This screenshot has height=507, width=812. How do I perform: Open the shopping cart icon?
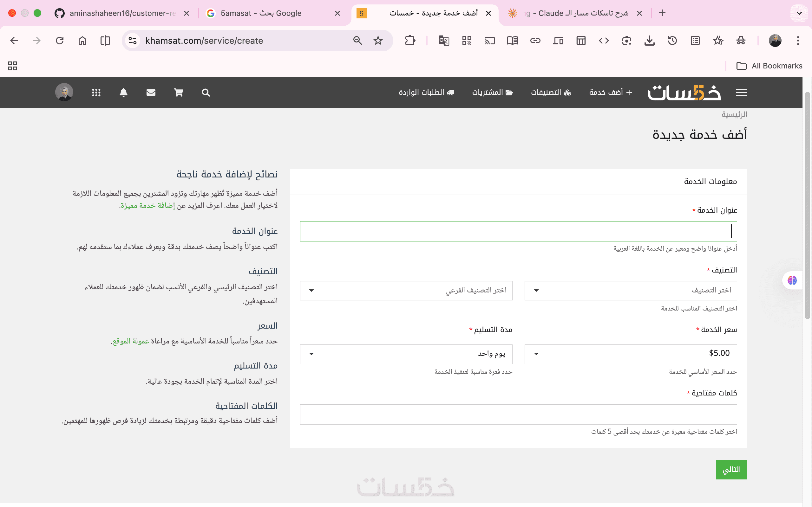[x=179, y=93]
